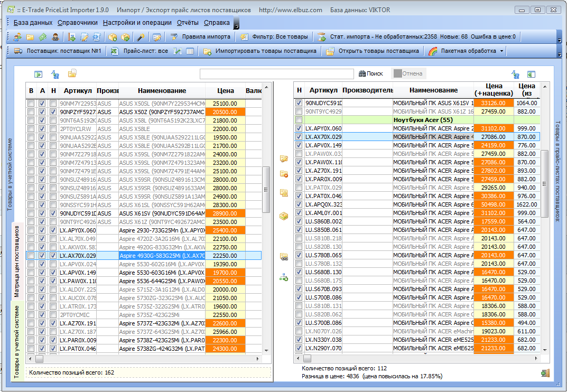Toggle checkbox for right row LX.N290Y.070
The width and height of the screenshot is (567, 392).
[299, 348]
